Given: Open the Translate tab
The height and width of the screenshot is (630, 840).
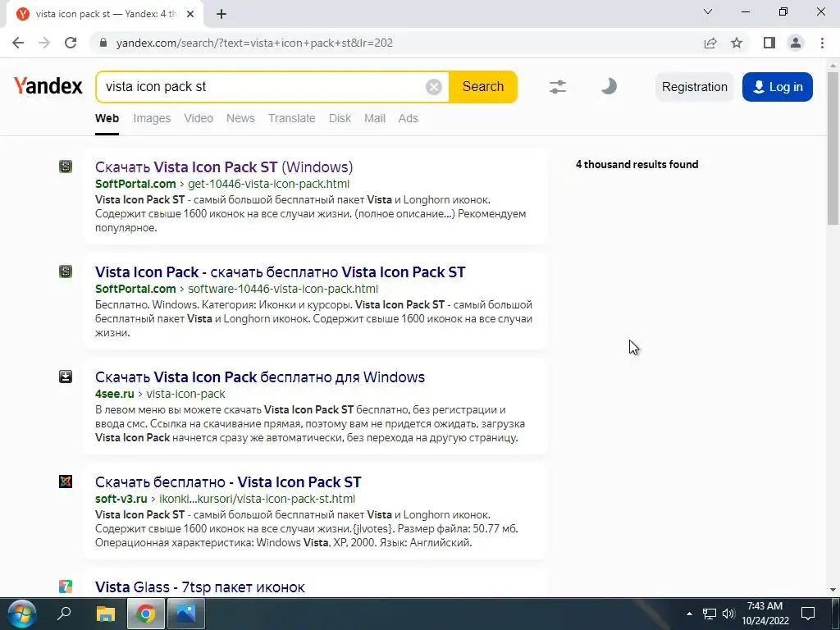Looking at the screenshot, I should click(x=291, y=118).
